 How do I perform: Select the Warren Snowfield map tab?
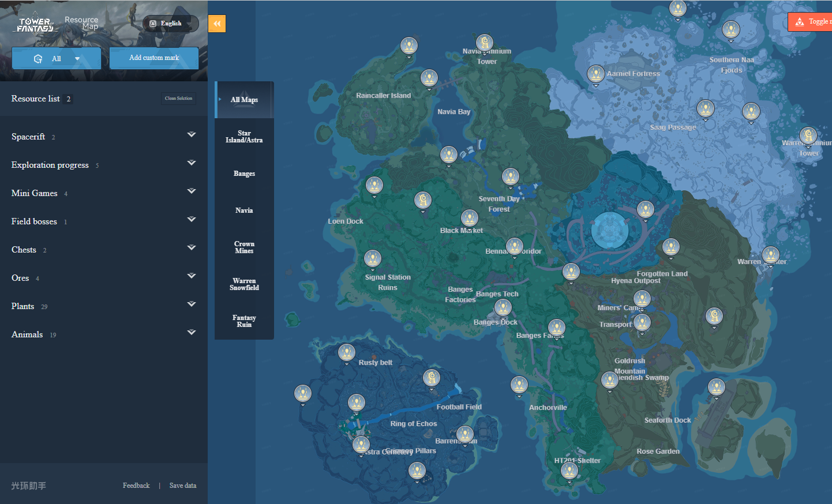pos(244,284)
